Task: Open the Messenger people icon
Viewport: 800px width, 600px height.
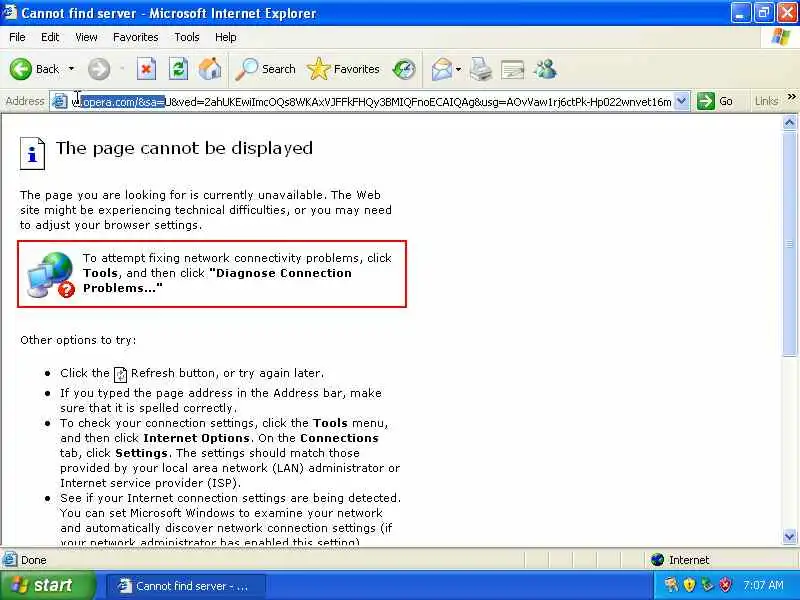Action: [x=545, y=69]
